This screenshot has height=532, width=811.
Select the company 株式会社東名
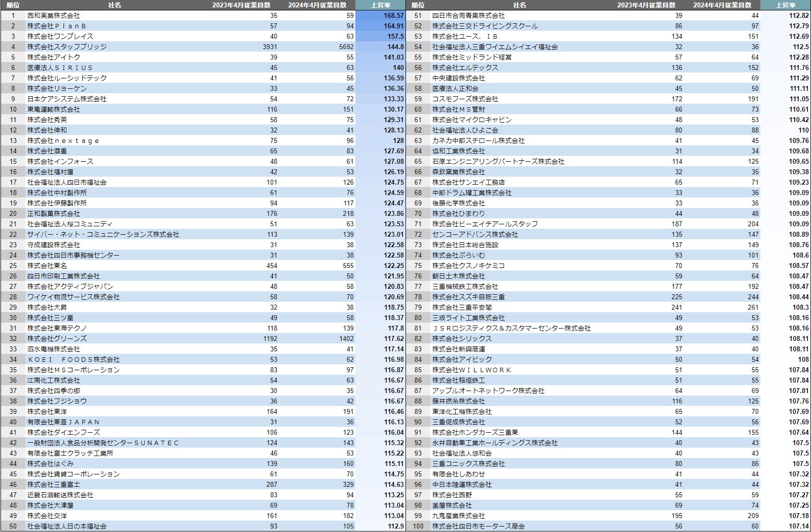(x=47, y=266)
